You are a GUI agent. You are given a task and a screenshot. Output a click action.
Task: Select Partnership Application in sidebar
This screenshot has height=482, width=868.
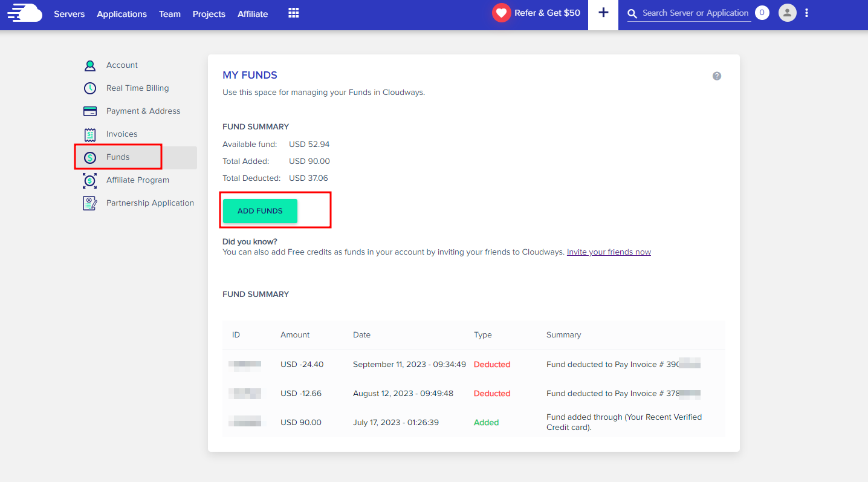pyautogui.click(x=151, y=203)
